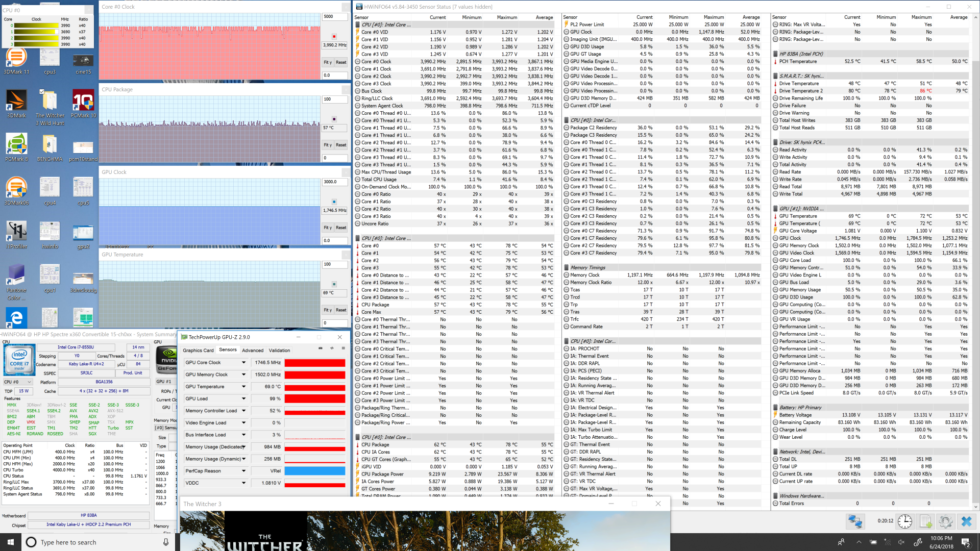Switch to GPU-Z Graphics Card tab
The height and width of the screenshot is (551, 980).
(x=198, y=350)
